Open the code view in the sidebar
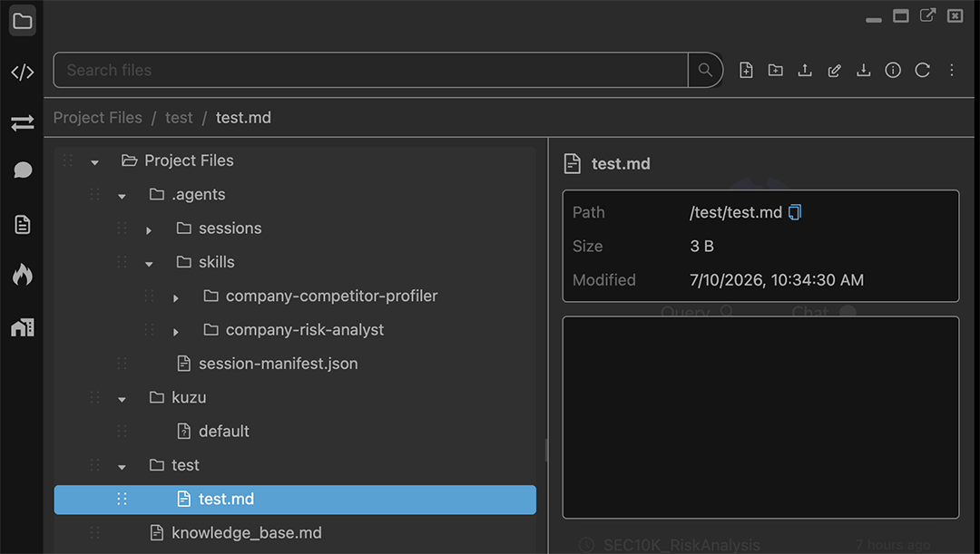This screenshot has width=980, height=554. 23,73
